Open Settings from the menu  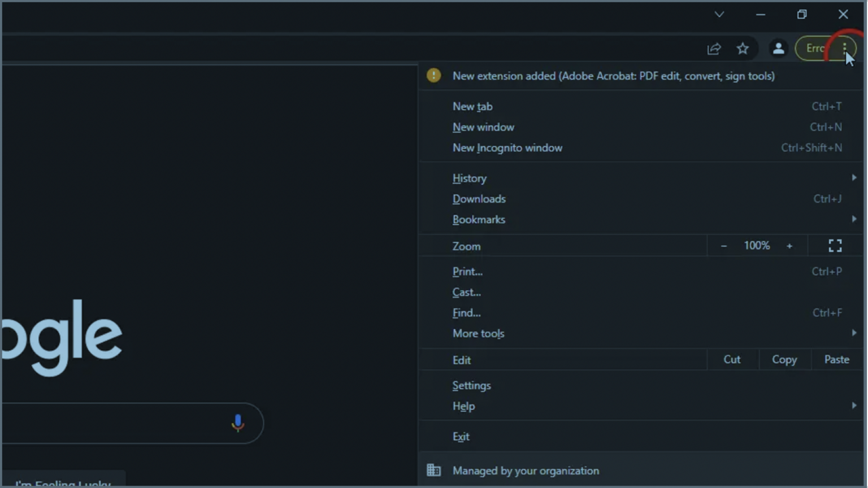(641, 386)
